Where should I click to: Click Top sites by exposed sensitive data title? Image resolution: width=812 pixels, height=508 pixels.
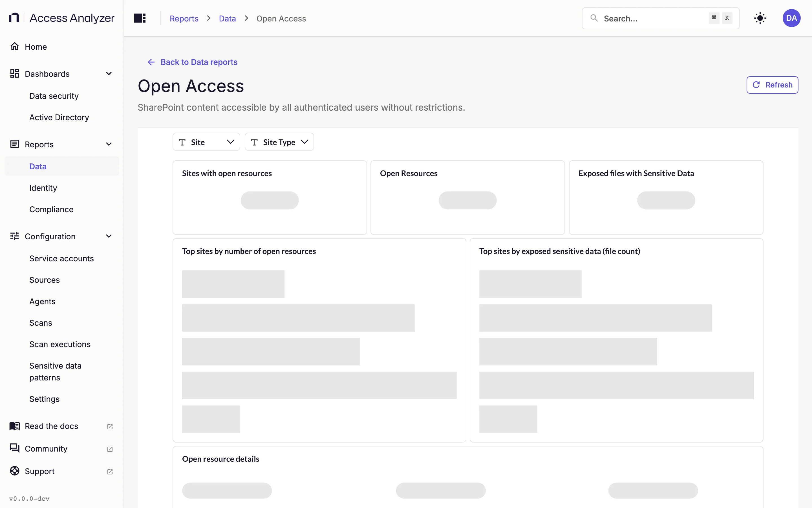click(x=560, y=251)
